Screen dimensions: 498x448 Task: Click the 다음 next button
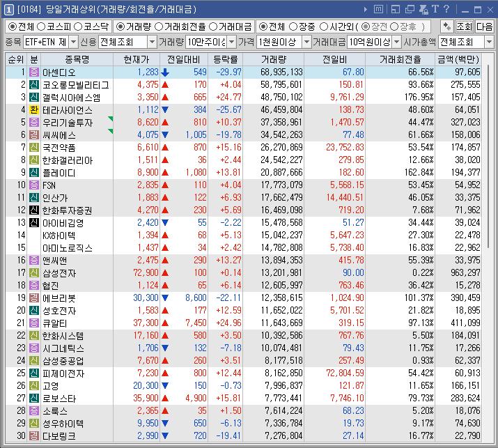(x=484, y=26)
